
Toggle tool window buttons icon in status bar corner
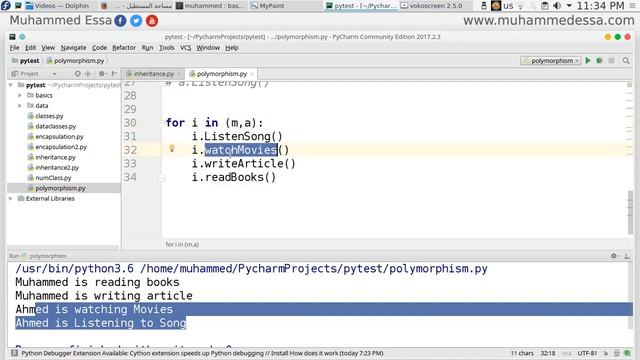pyautogui.click(x=14, y=353)
